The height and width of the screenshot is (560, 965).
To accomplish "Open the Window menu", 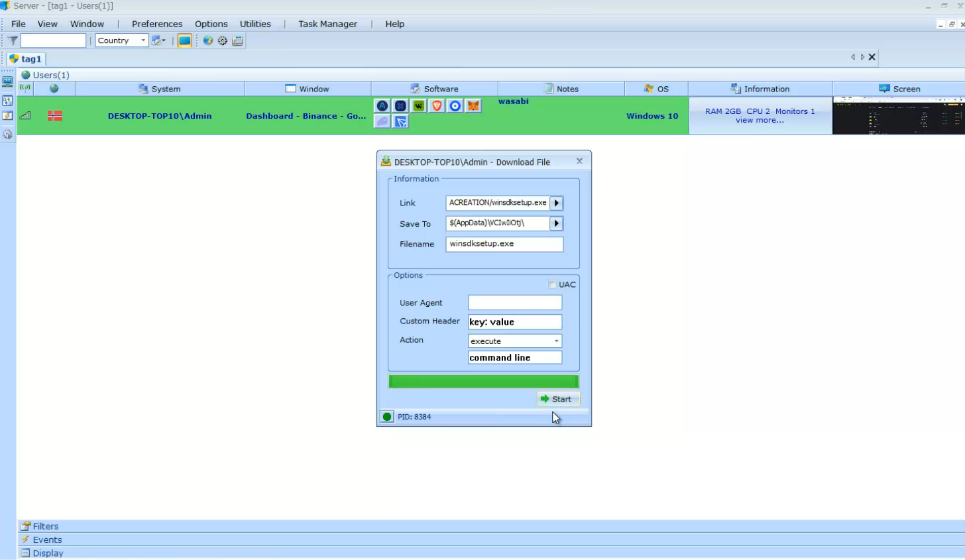I will [87, 24].
